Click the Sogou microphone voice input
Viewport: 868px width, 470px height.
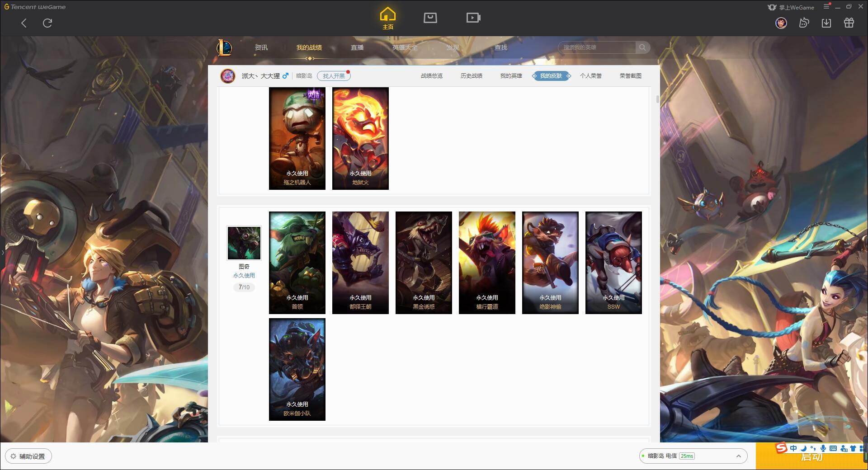(x=823, y=448)
